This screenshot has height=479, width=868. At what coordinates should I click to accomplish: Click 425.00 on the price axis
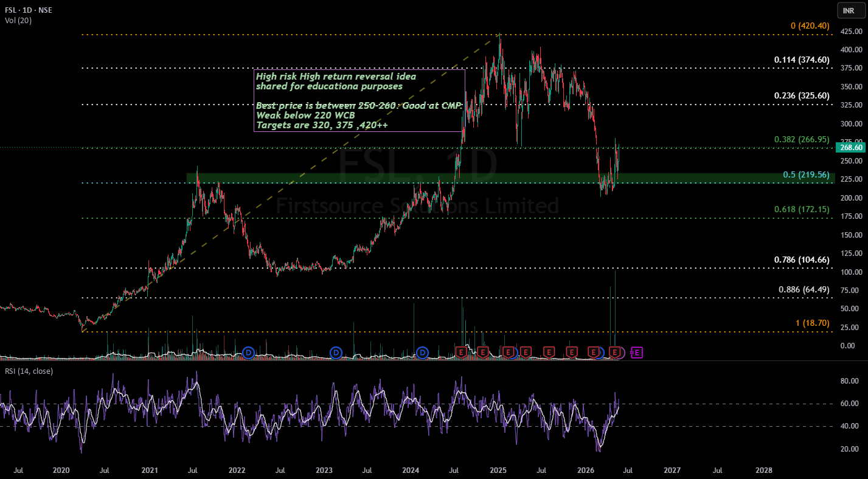850,32
